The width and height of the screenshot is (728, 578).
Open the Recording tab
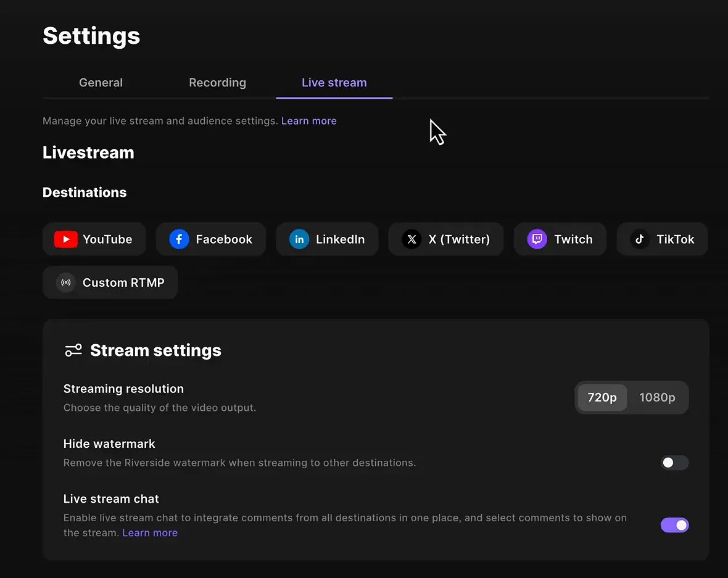click(217, 82)
